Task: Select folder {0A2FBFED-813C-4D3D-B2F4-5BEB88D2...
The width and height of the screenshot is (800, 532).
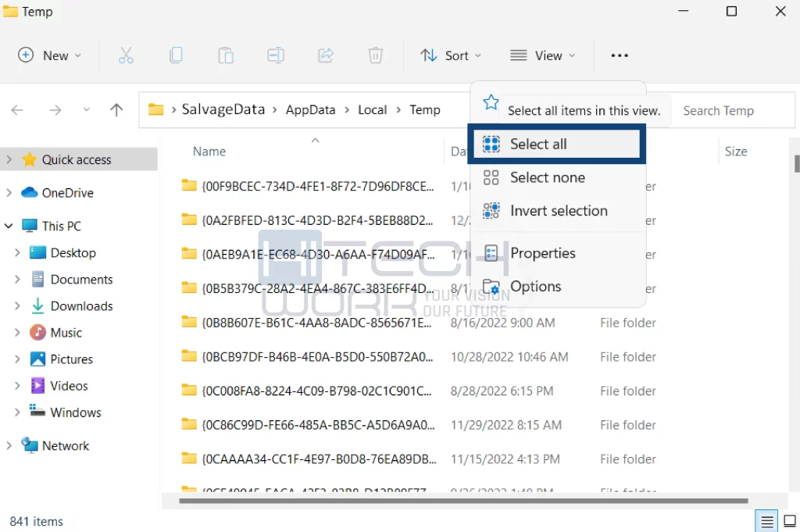Action: click(317, 221)
